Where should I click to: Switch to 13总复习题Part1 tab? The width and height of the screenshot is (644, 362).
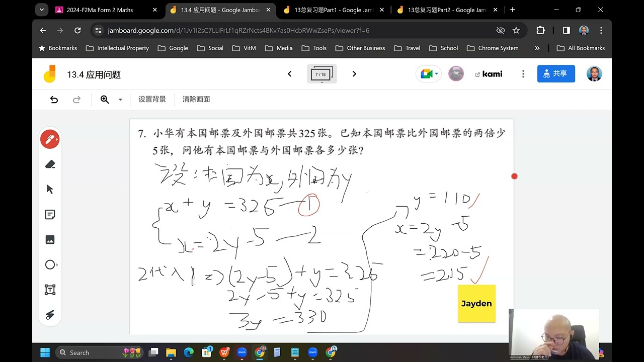[334, 10]
